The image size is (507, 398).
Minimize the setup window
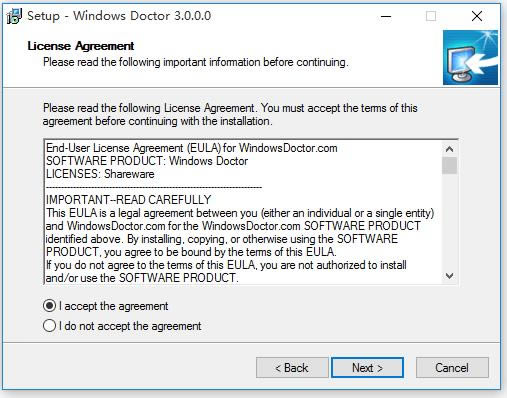pos(386,16)
